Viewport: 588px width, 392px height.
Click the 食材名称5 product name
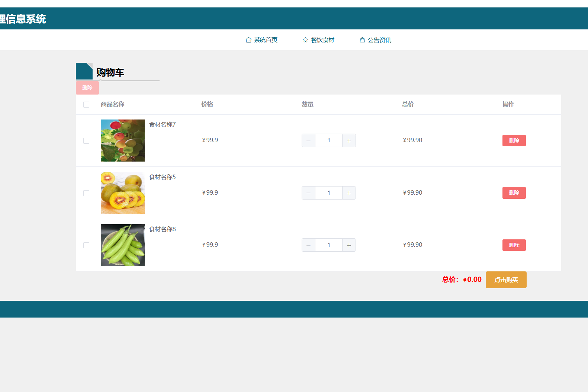(162, 177)
